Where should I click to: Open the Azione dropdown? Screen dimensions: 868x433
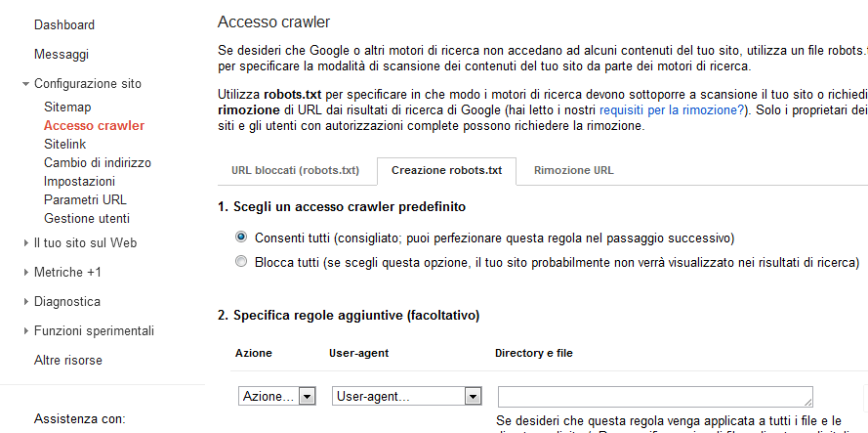tap(278, 397)
